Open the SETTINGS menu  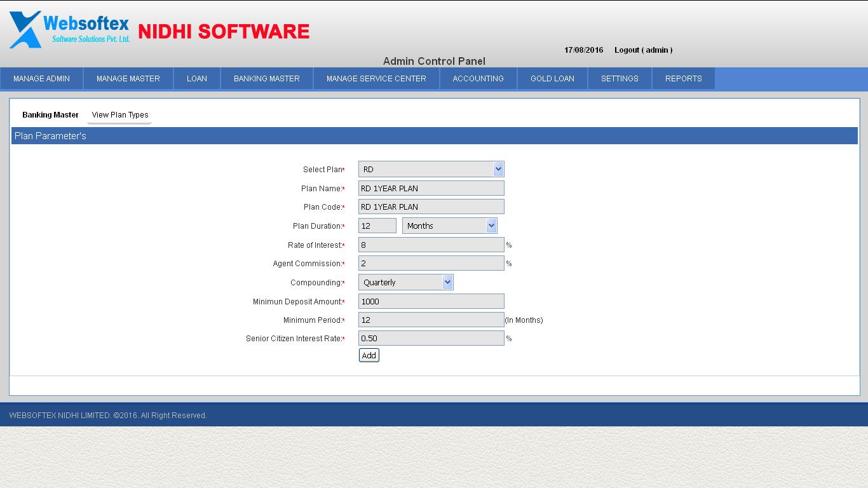pos(620,79)
